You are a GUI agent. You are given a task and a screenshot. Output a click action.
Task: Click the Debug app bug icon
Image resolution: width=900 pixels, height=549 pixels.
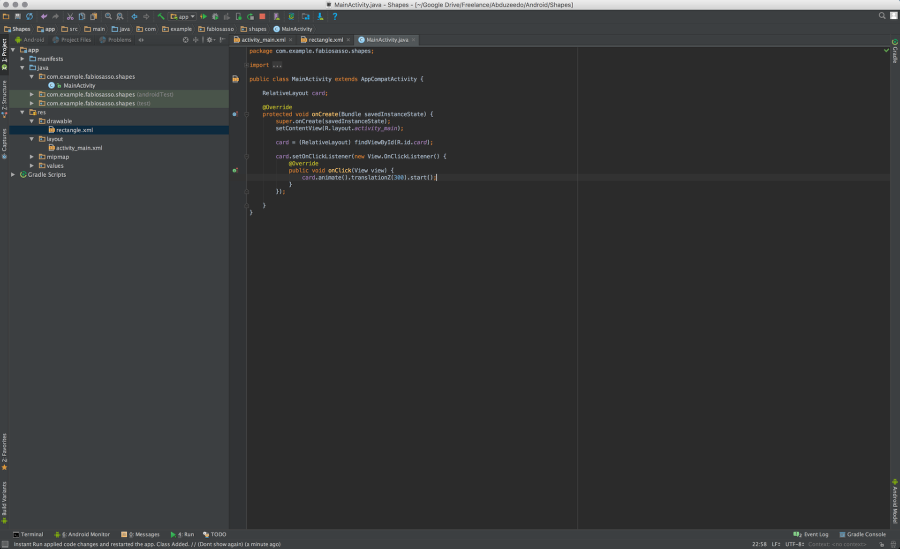pyautogui.click(x=215, y=17)
